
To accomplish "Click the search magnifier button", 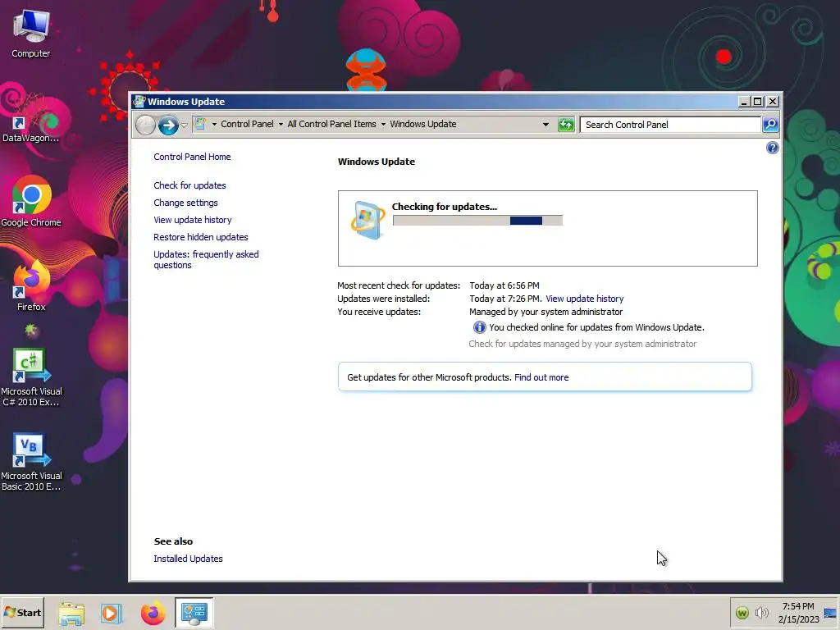I will coord(770,125).
